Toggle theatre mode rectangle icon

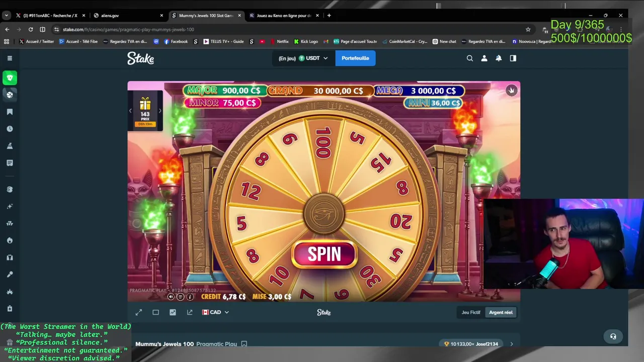tap(155, 312)
